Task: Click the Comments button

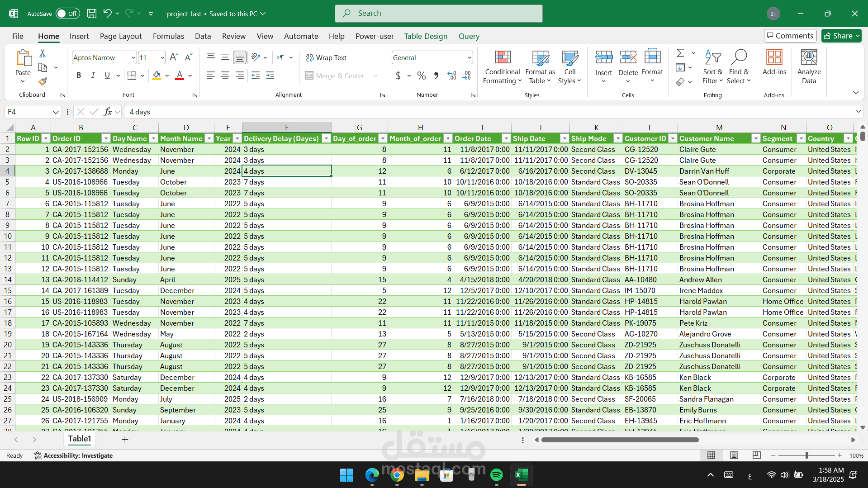Action: [790, 36]
